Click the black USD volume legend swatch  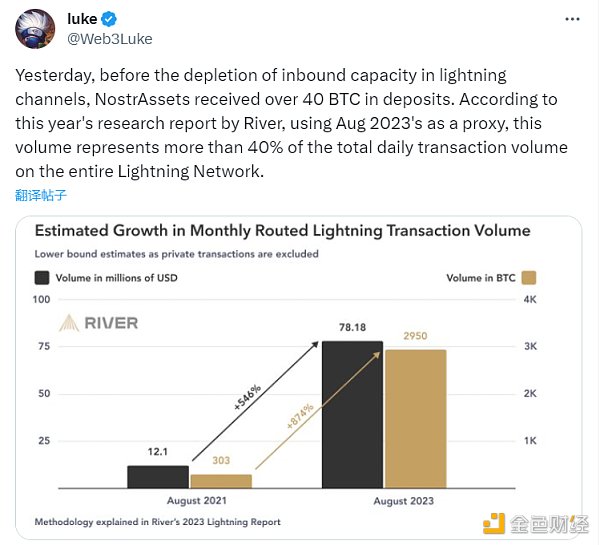42,278
